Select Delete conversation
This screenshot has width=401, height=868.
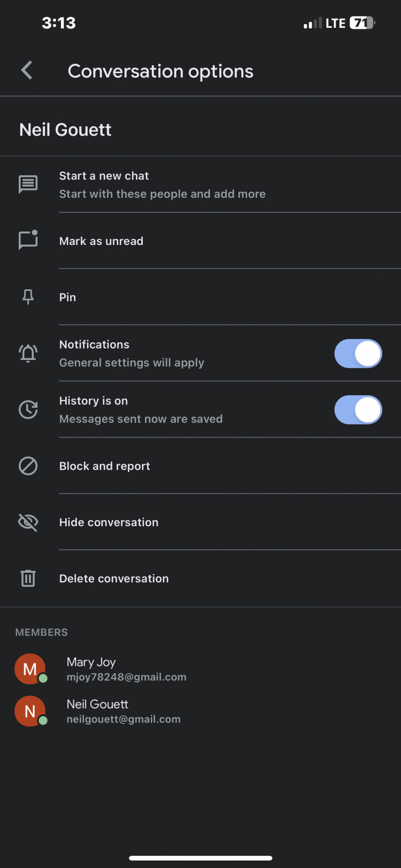[114, 579]
